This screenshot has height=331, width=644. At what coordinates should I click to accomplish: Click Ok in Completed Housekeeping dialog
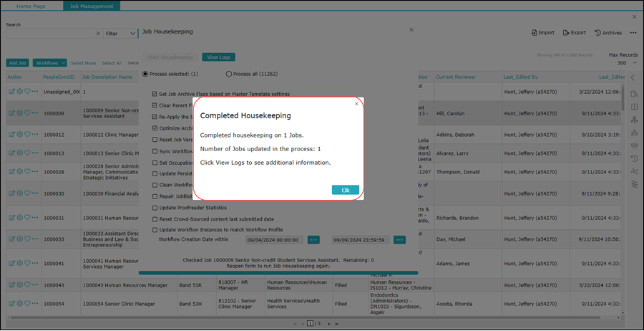(345, 190)
